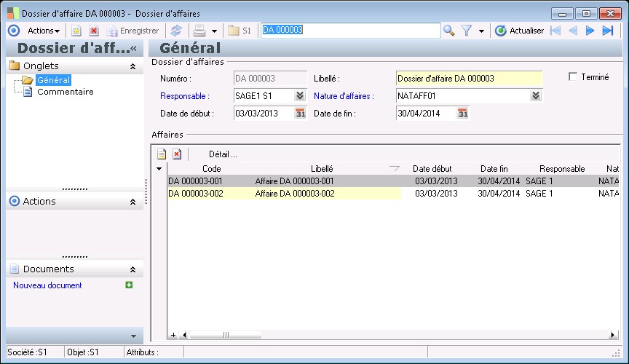Check the Terminé checkbox
The height and width of the screenshot is (364, 629).
572,77
